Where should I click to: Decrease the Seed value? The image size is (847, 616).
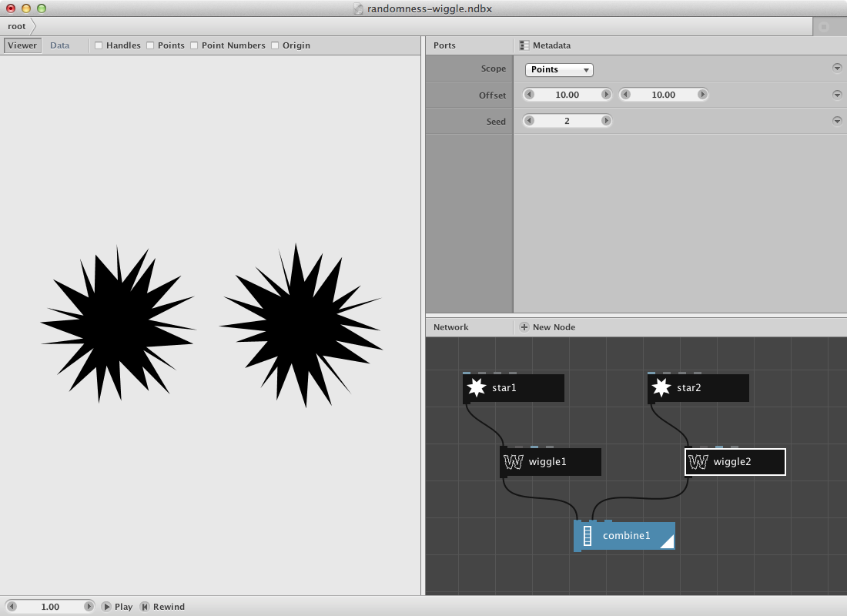click(x=530, y=120)
